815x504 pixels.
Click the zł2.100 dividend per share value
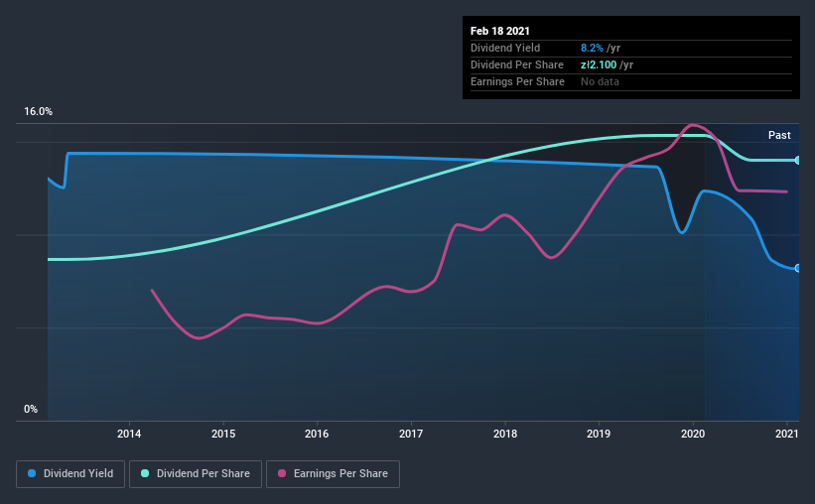(599, 64)
